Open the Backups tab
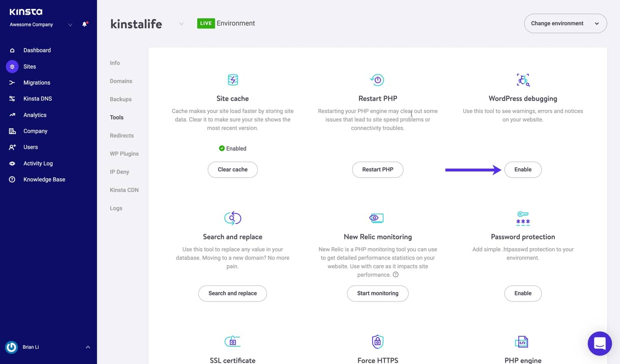This screenshot has width=620, height=364. [121, 99]
